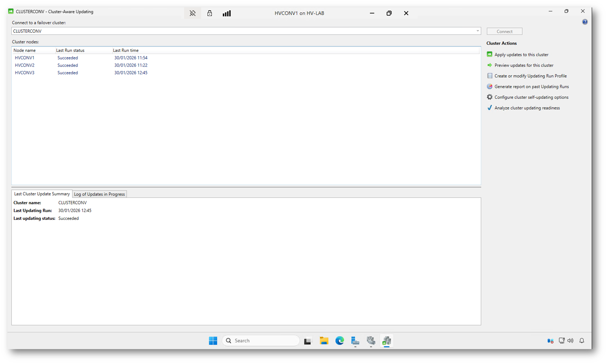Click the self-updating options gear icon
This screenshot has width=607, height=364.
tap(489, 97)
